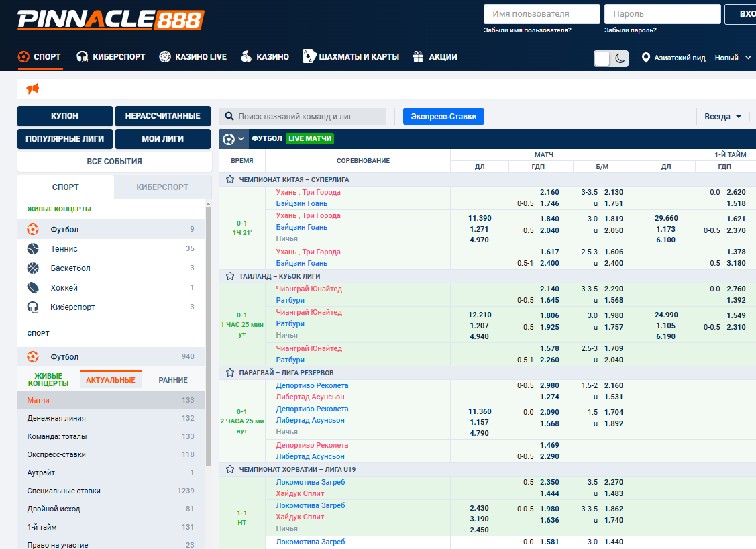This screenshot has width=756, height=549.
Task: Toggle favorite star for Croatia U19 League
Action: 230,470
